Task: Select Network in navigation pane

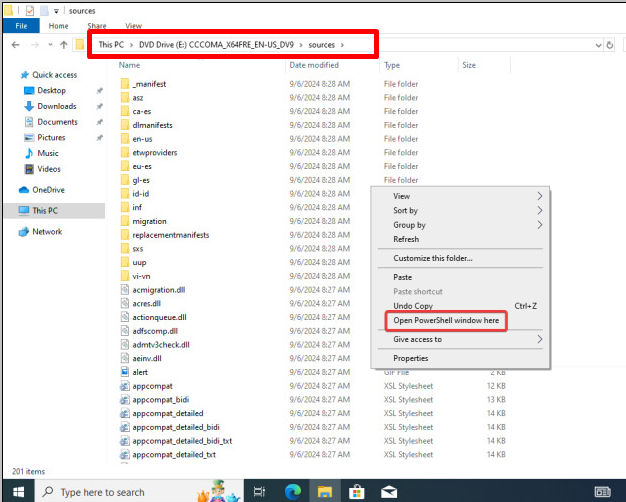Action: coord(40,232)
